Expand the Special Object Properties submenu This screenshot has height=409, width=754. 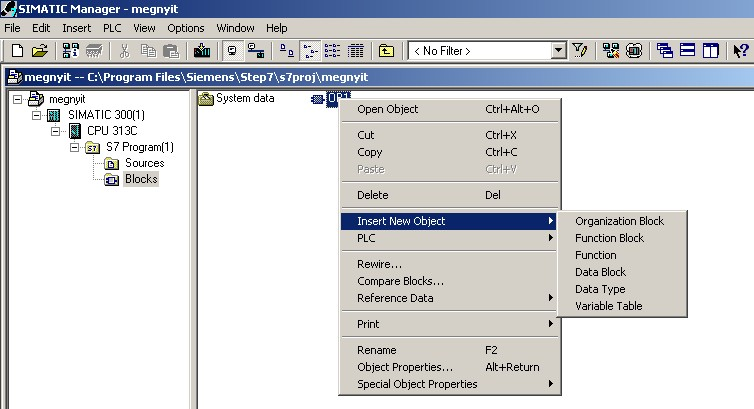(x=450, y=384)
